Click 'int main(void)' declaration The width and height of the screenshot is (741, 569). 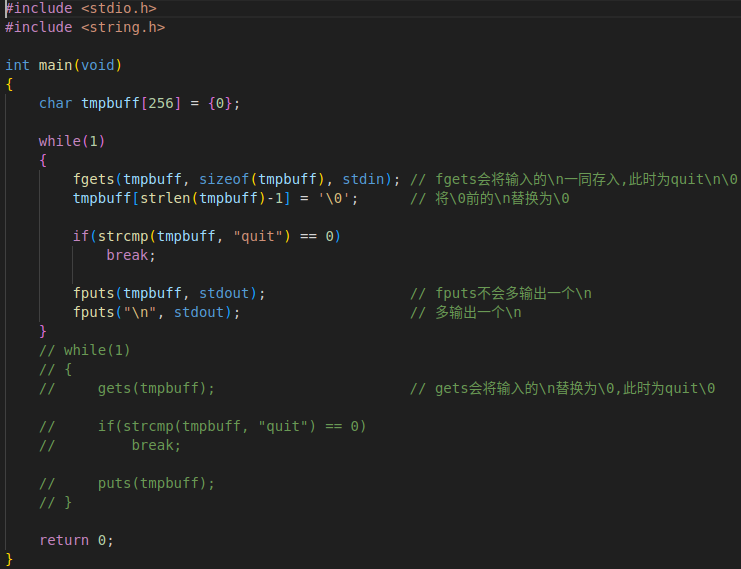click(x=64, y=65)
